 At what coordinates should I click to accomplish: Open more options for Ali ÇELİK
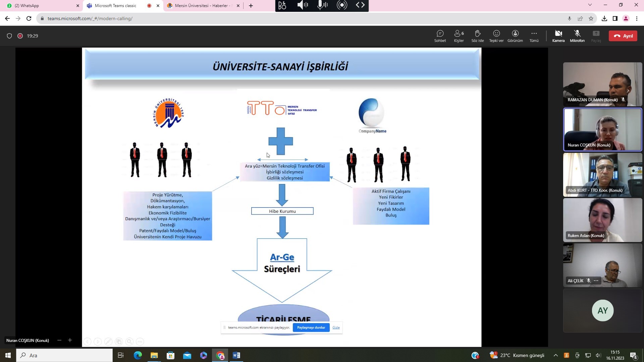coord(596,281)
